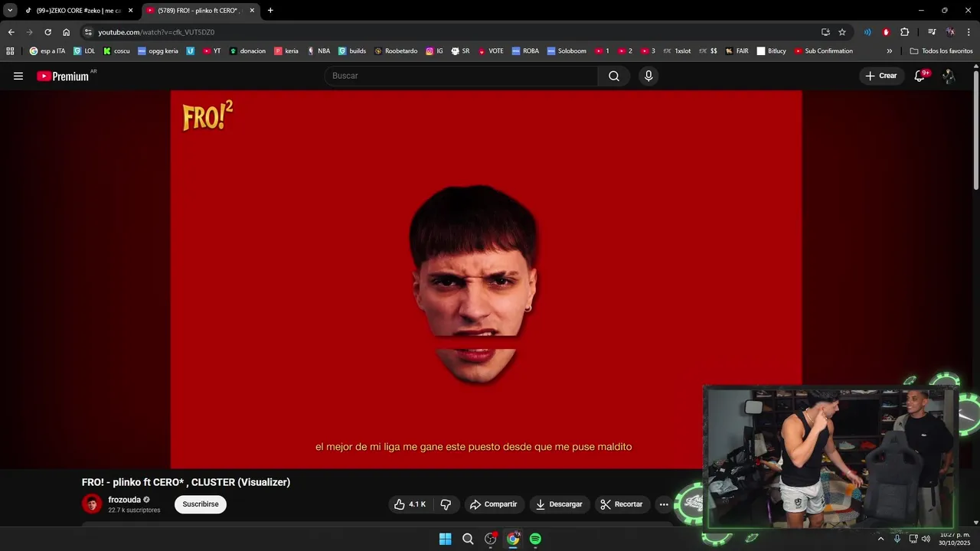Open the NBA bookmark
The image size is (980, 551).
coord(318,51)
